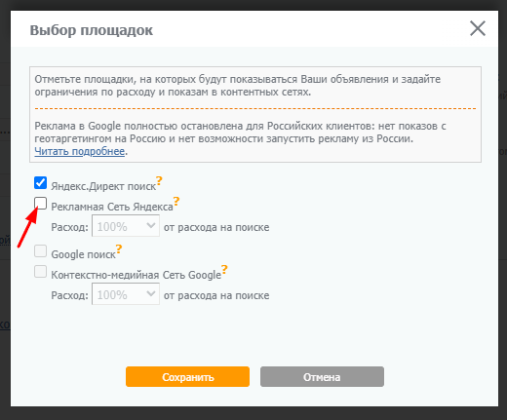507x420 pixels.
Task: Click the chevron arrow of Яндекс Расход select
Action: point(151,225)
